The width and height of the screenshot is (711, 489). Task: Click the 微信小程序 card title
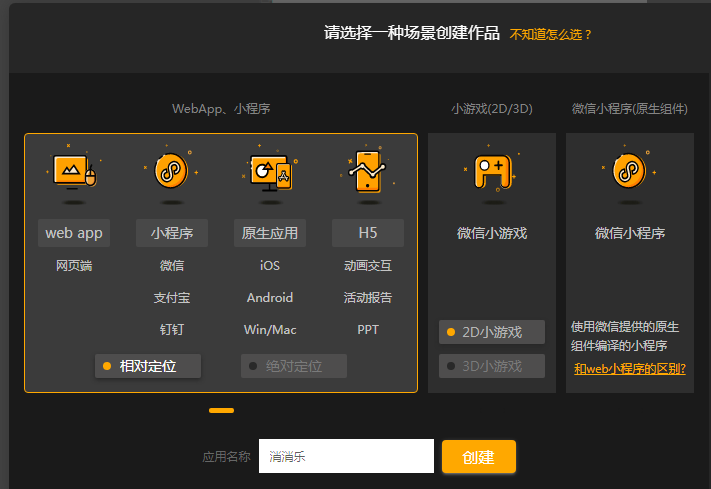(x=630, y=233)
